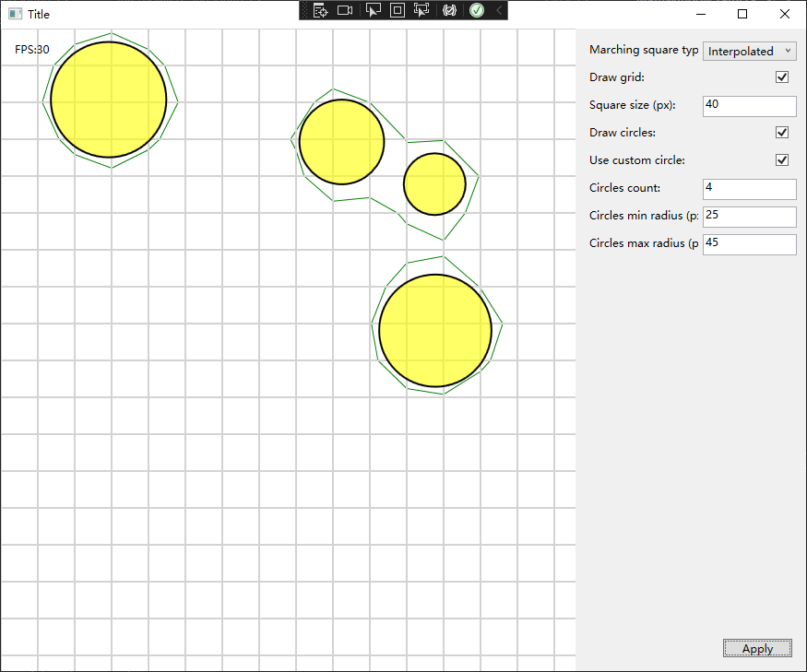807x672 pixels.
Task: Click the smallest yellow circle on canvas
Action: pos(434,184)
